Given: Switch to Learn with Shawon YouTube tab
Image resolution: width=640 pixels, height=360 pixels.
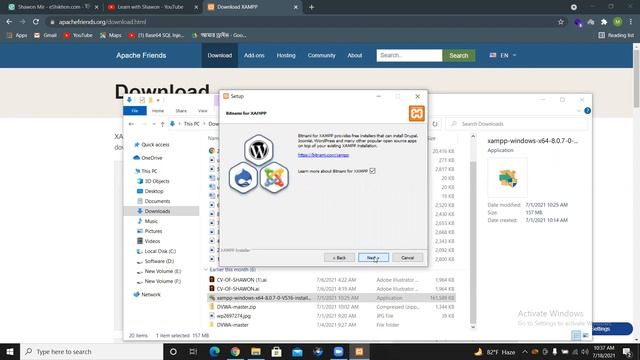Looking at the screenshot, I should pyautogui.click(x=151, y=7).
